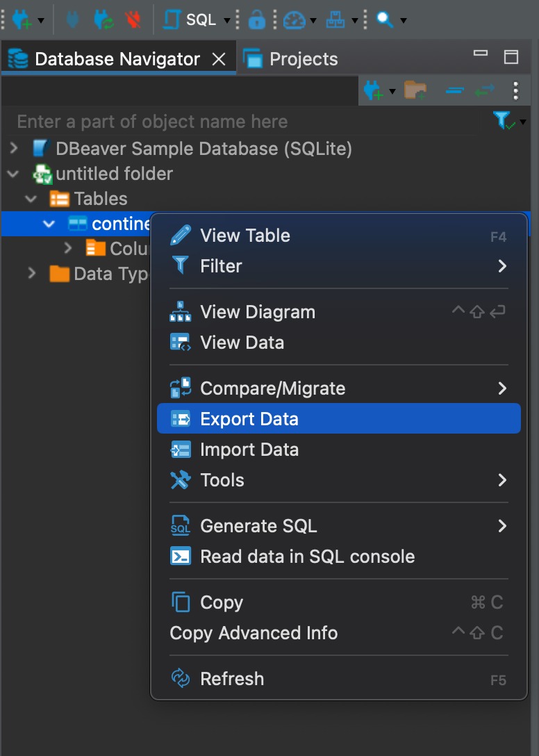The image size is (539, 756).
Task: Open the database dashboard gauge icon
Action: 295,19
